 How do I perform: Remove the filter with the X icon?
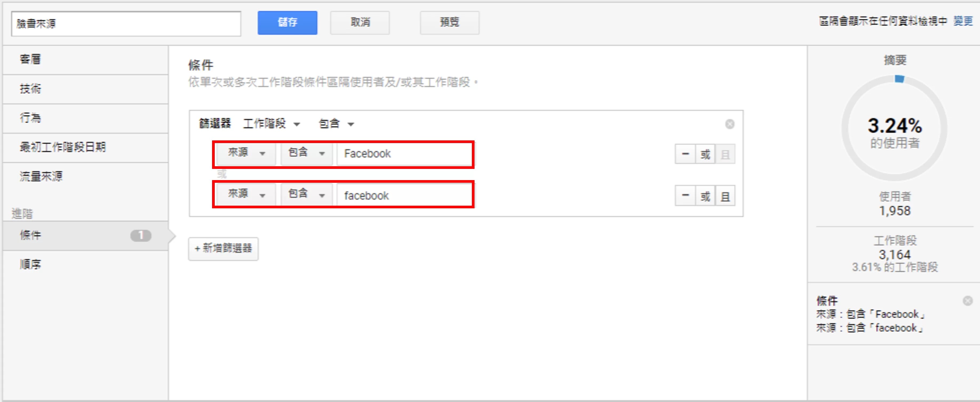(x=729, y=124)
